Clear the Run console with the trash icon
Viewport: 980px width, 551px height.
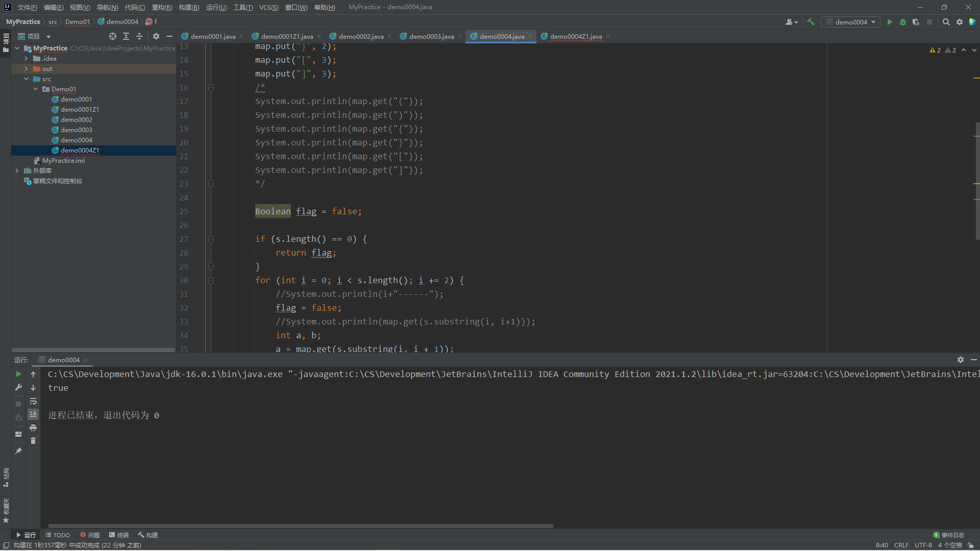[x=33, y=441]
